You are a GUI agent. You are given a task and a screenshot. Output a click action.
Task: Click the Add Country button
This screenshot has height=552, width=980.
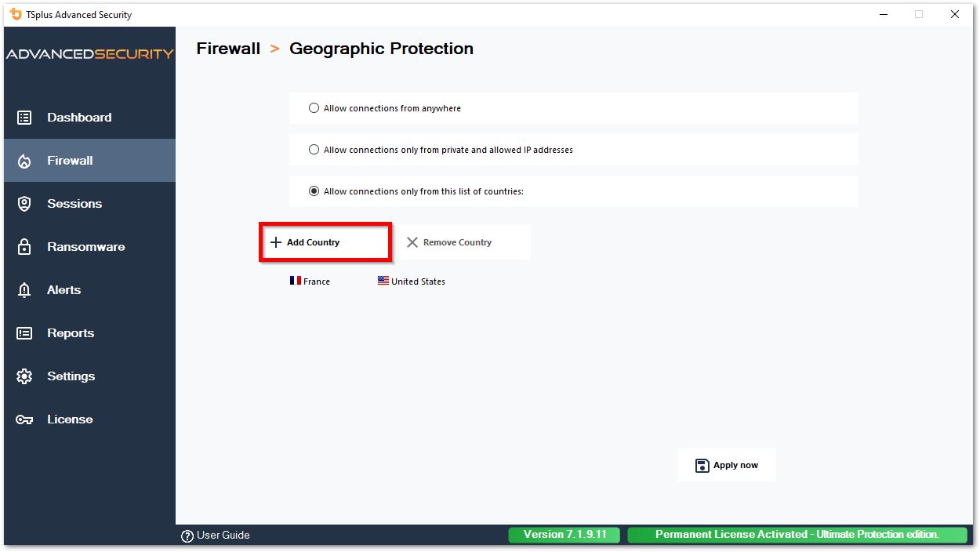tap(325, 241)
